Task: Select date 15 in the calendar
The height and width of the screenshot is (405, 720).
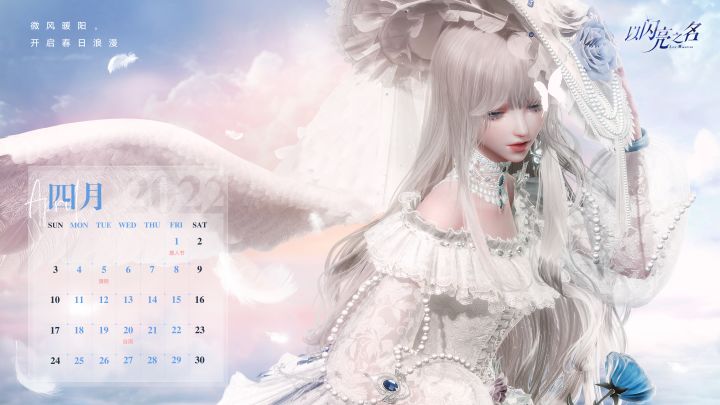Action: coord(176,300)
